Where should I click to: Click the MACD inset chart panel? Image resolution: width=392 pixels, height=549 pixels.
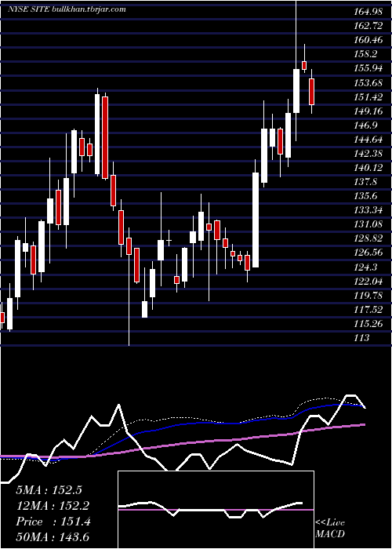tap(216, 510)
